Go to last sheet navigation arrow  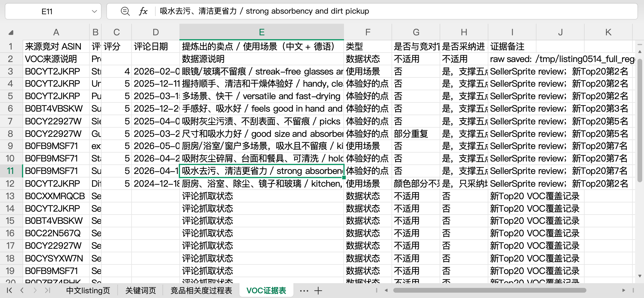click(48, 290)
